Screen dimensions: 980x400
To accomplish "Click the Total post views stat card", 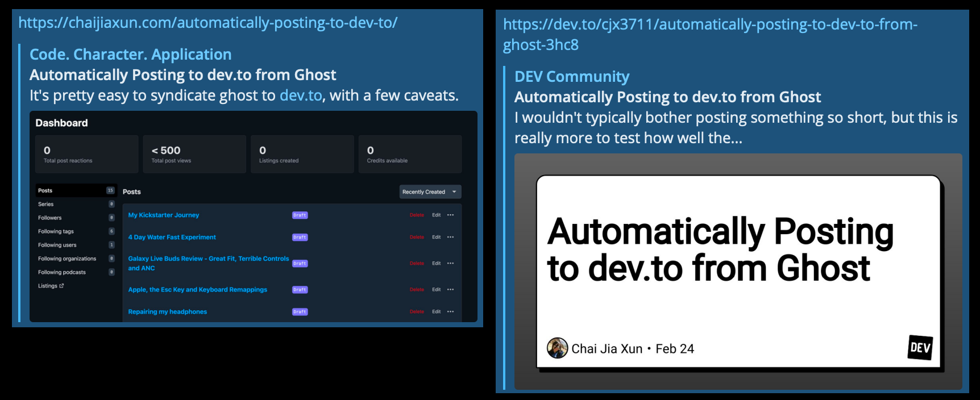I will [x=194, y=154].
